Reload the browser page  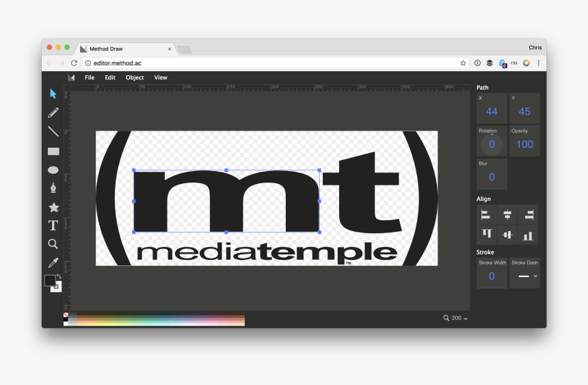point(74,63)
